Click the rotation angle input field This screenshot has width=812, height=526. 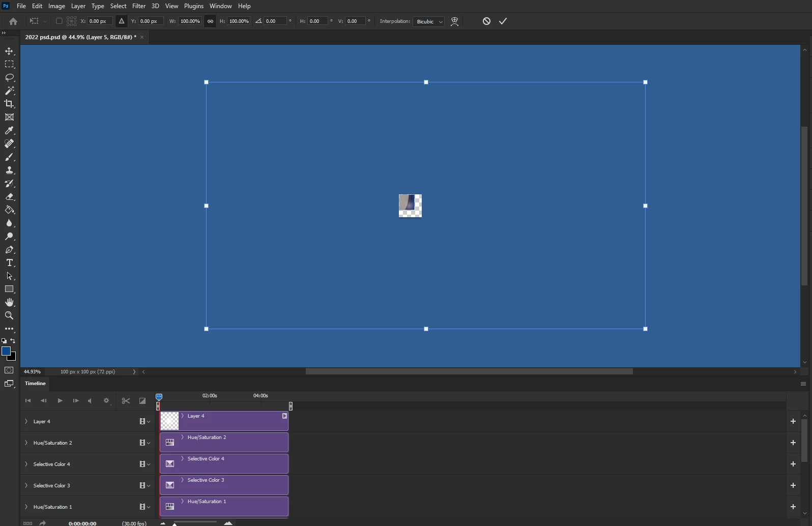coord(275,21)
